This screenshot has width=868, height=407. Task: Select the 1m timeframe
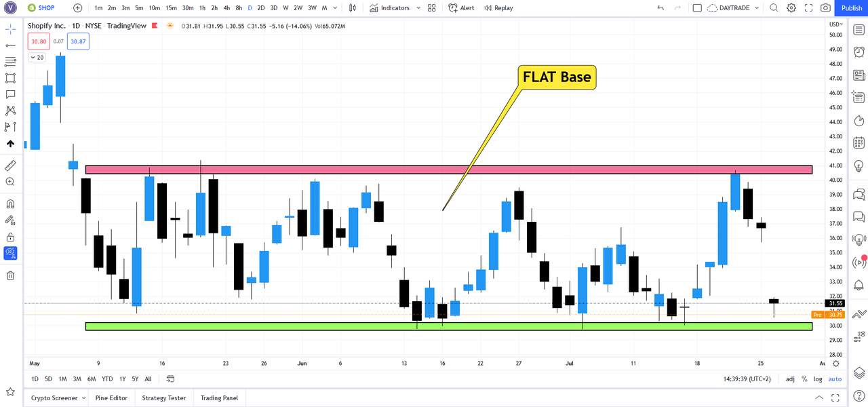pos(98,8)
